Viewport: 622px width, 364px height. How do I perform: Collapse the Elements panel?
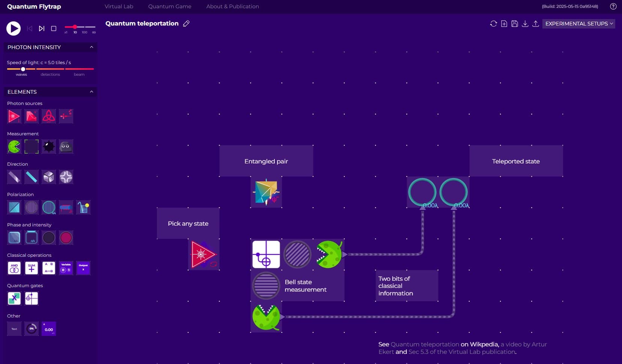point(92,92)
